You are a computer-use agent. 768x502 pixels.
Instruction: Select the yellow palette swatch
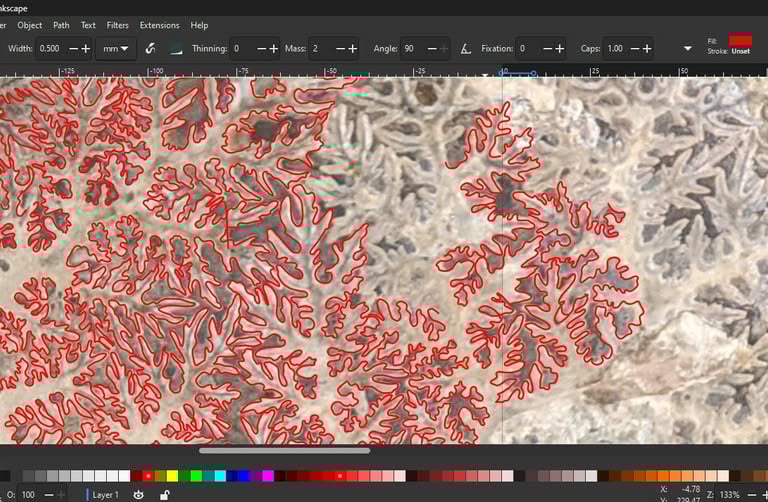[x=173, y=475]
